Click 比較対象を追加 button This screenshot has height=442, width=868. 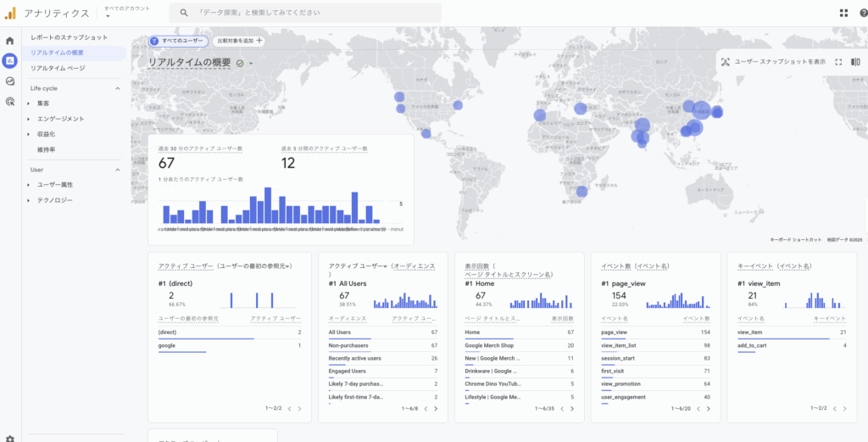tap(239, 40)
